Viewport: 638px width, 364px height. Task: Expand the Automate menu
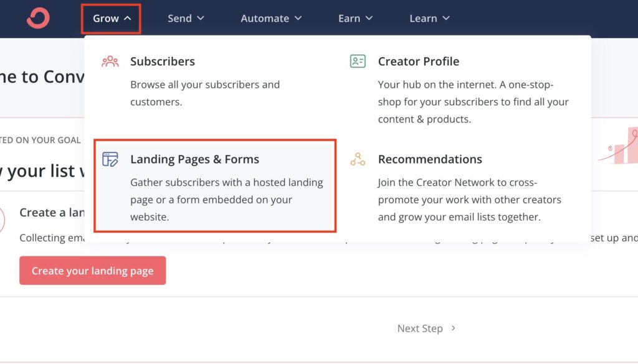pyautogui.click(x=271, y=18)
